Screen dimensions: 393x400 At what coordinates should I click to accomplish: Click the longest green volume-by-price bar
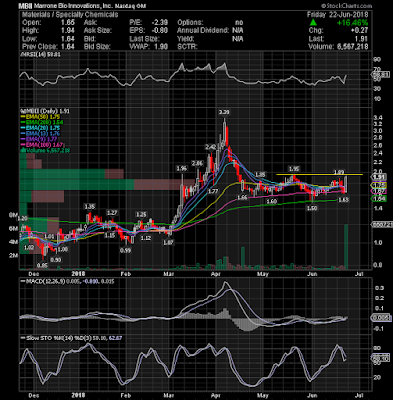click(77, 185)
